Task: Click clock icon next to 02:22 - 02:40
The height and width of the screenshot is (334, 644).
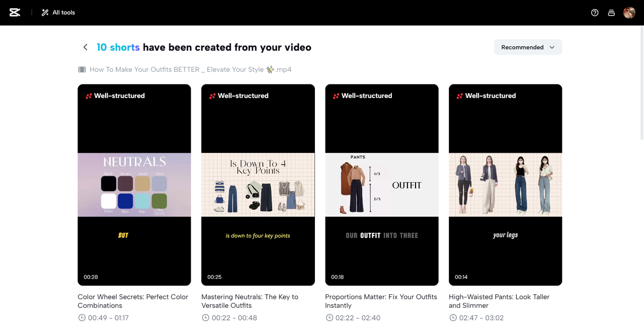Action: 329,318
